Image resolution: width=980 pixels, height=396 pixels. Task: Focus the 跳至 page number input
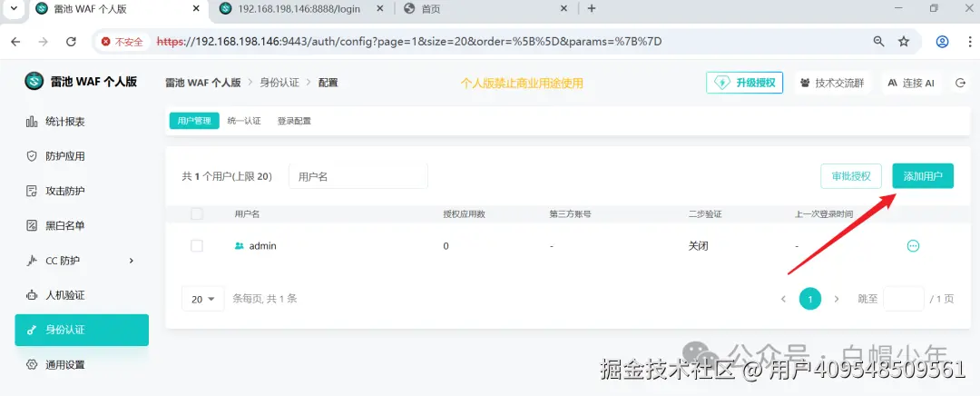pyautogui.click(x=903, y=299)
